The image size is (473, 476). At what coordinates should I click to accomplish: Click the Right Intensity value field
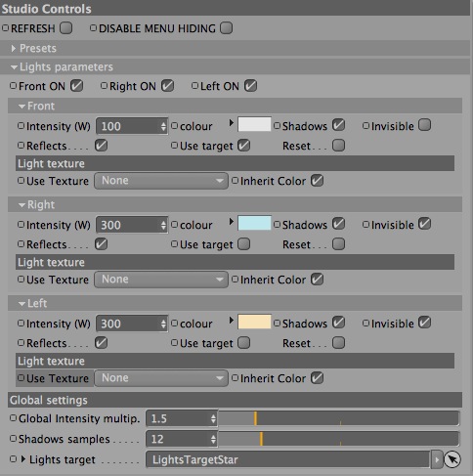pos(132,225)
